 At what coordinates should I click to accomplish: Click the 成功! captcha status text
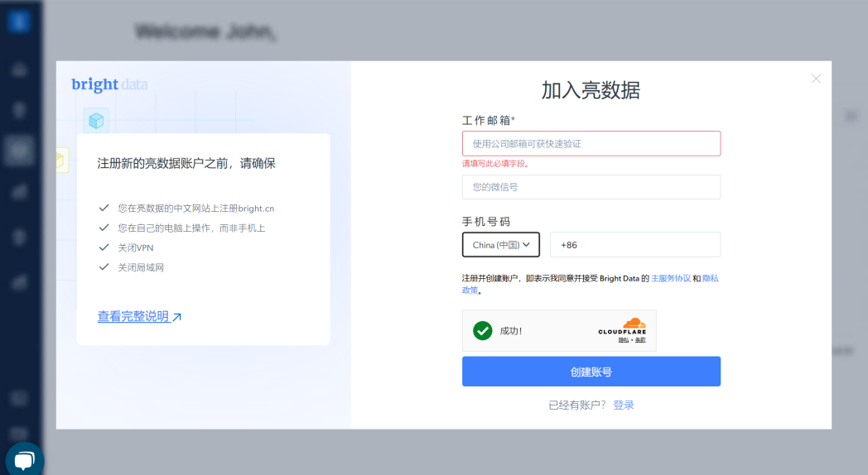[x=511, y=331]
